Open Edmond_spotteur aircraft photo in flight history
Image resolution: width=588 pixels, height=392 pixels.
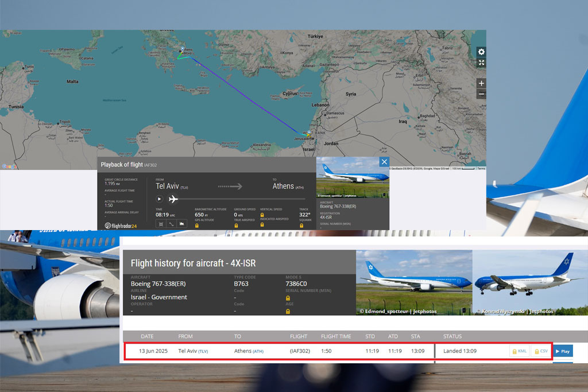(x=414, y=282)
